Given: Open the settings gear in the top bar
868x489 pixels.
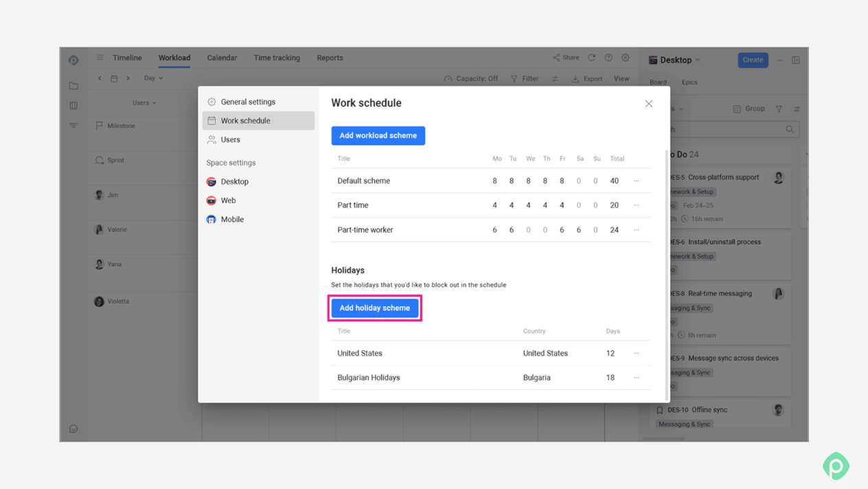Looking at the screenshot, I should 626,58.
